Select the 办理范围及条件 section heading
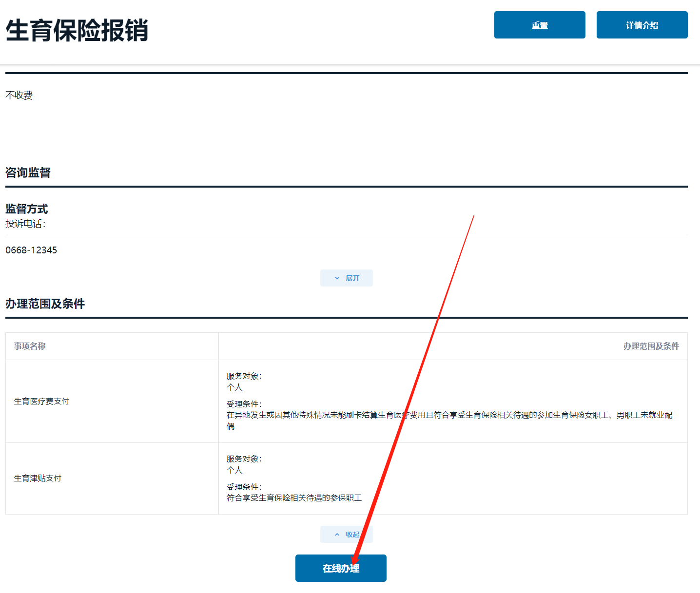 point(45,304)
